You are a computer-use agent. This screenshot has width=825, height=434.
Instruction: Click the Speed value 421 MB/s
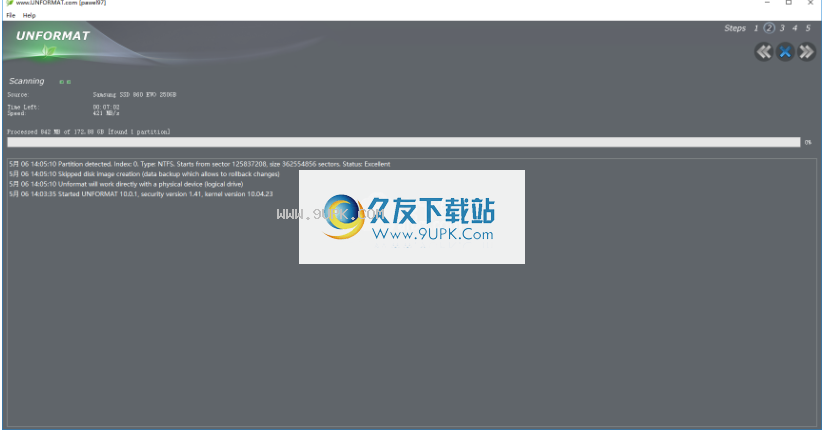tap(106, 113)
